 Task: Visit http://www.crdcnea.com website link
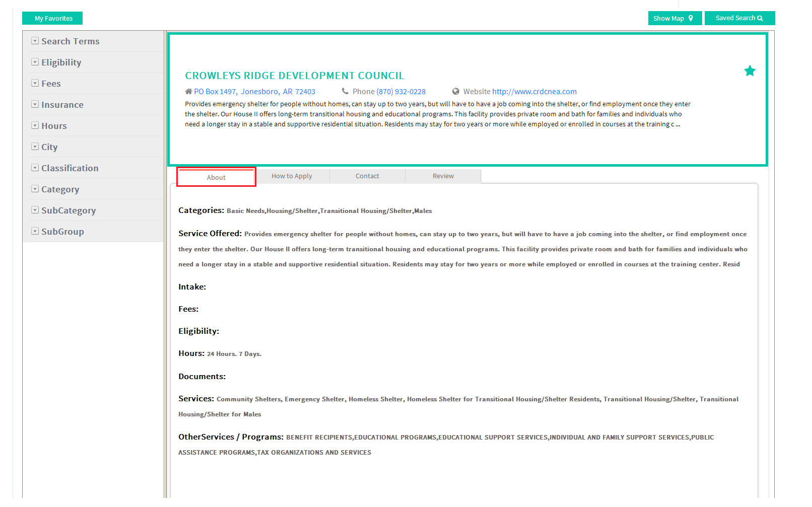(534, 92)
